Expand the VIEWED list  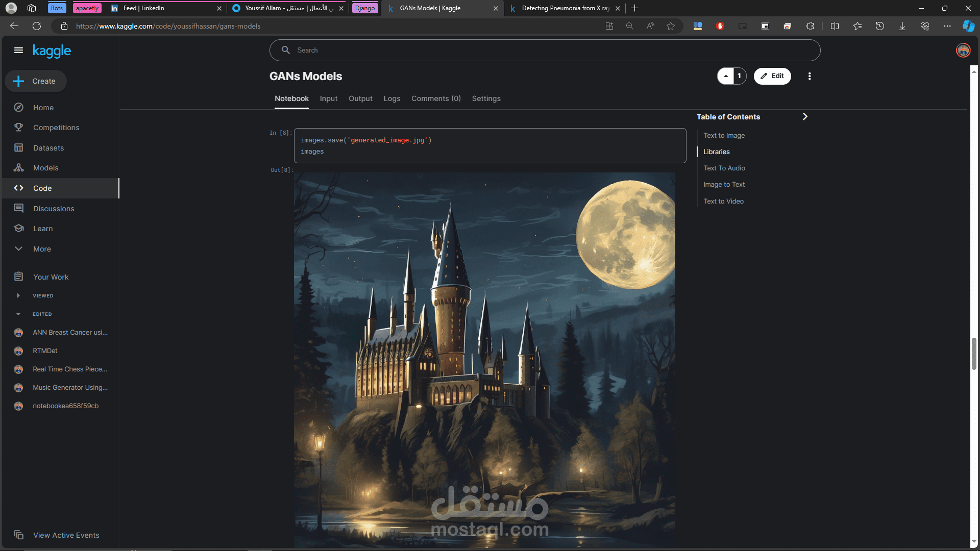pyautogui.click(x=18, y=296)
